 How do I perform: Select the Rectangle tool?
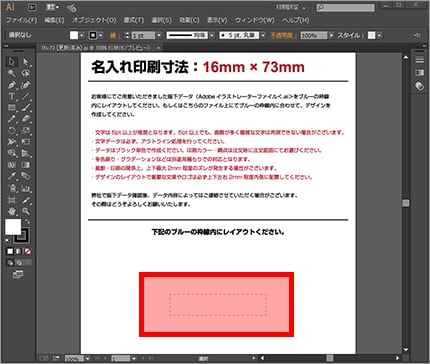[x=12, y=108]
